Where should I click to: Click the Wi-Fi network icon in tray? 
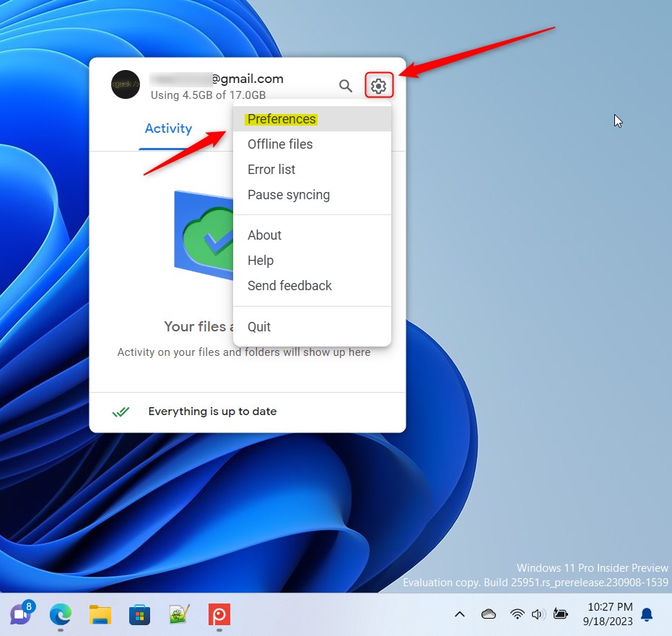[x=517, y=614]
